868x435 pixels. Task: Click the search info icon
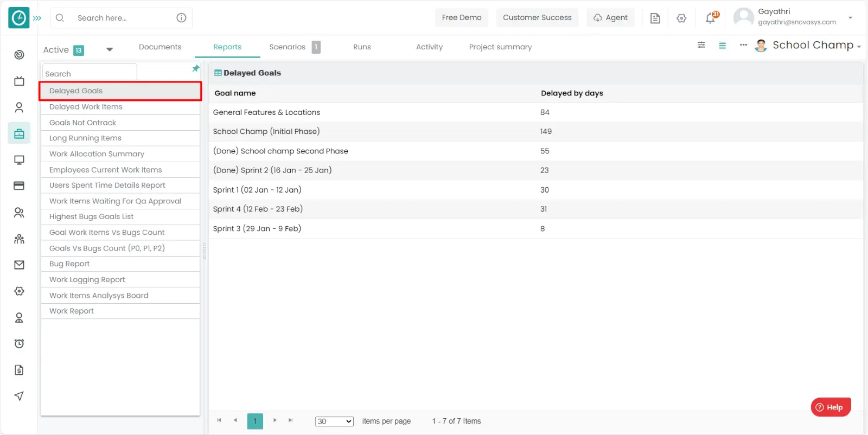click(x=181, y=18)
